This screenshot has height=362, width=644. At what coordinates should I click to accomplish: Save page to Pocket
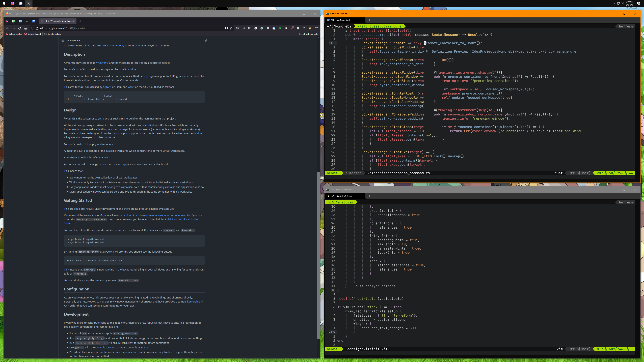pos(237,28)
